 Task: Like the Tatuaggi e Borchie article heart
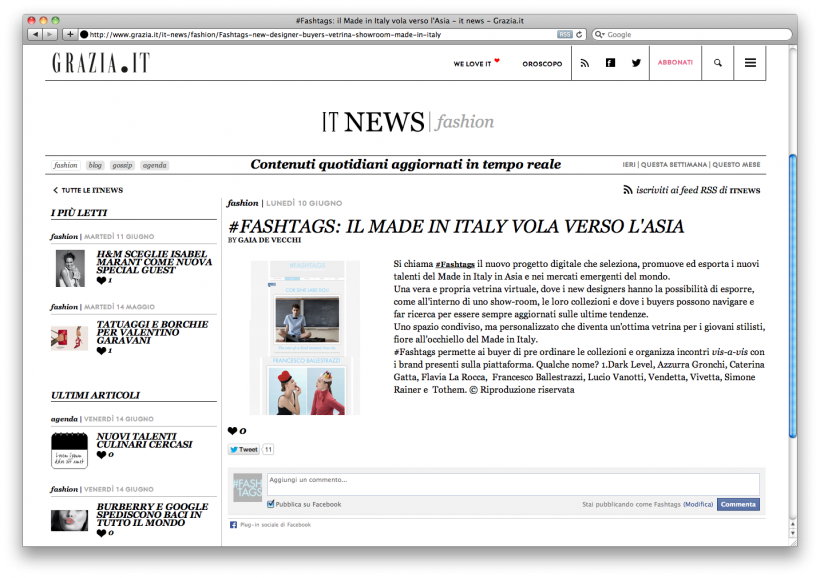[x=101, y=351]
